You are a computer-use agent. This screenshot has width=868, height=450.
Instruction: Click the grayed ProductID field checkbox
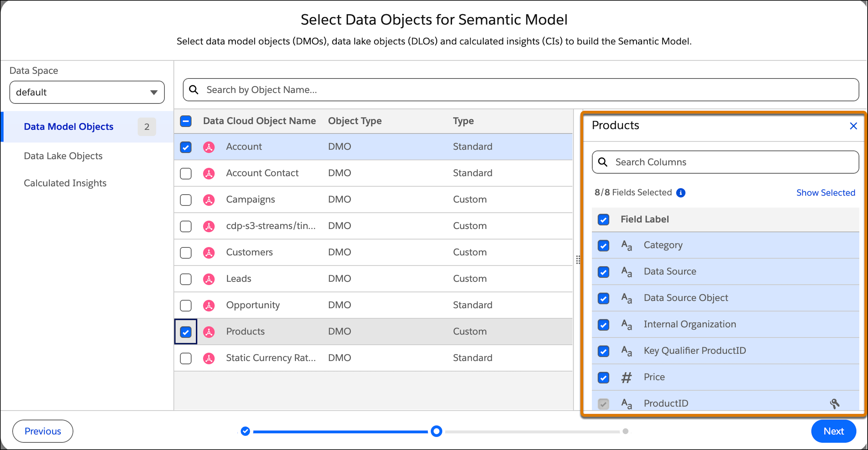[603, 403]
